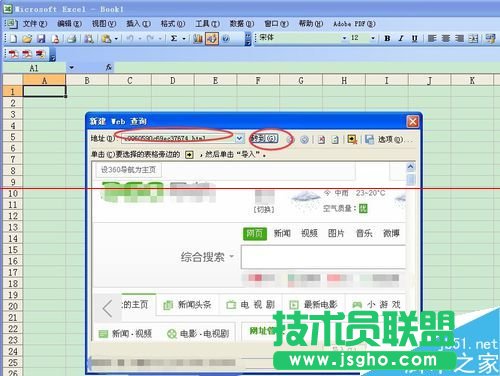500x376 pixels.
Task: Open the 插入 (Insert) menu
Action: [x=138, y=24]
